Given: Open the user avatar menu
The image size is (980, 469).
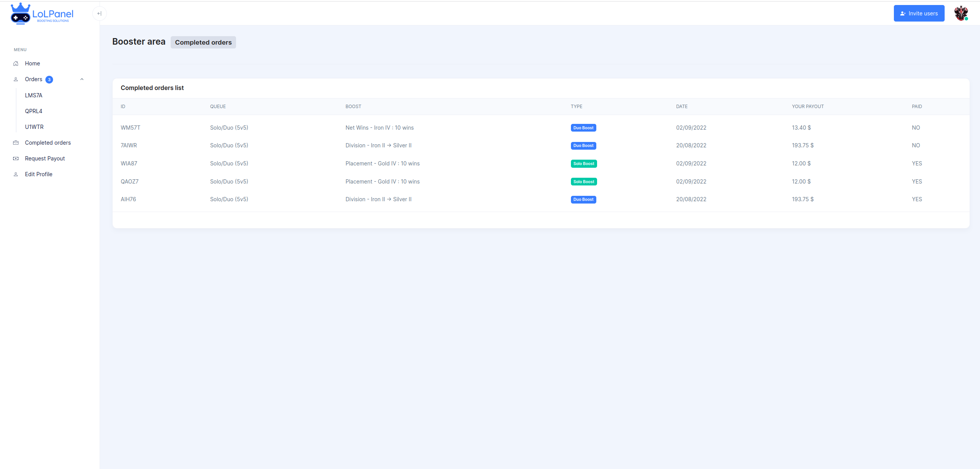Looking at the screenshot, I should 961,13.
